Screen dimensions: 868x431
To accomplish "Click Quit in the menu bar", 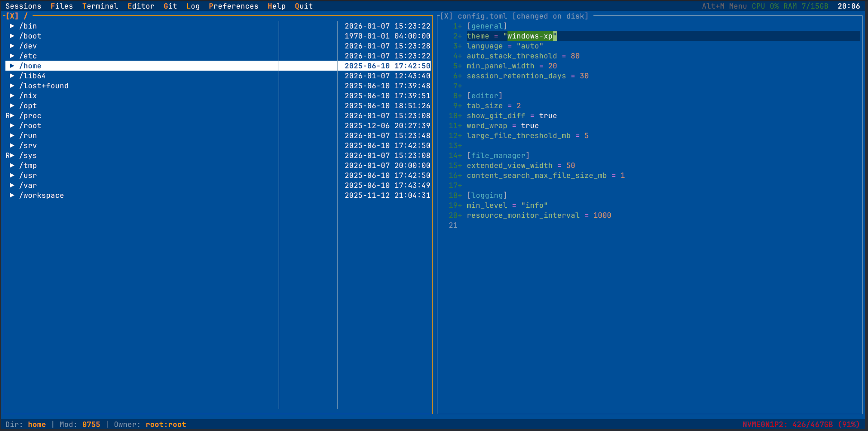I will (304, 6).
